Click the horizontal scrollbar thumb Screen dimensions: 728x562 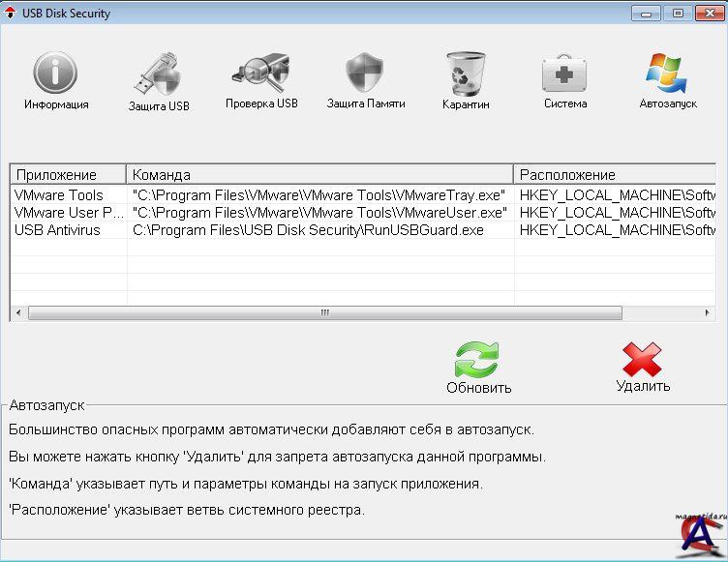click(325, 312)
